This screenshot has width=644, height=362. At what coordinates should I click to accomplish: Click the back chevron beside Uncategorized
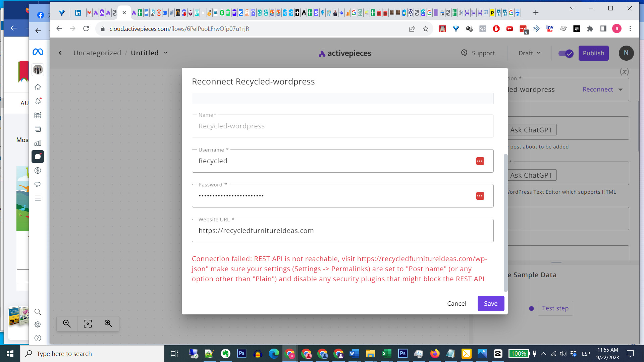pos(60,53)
